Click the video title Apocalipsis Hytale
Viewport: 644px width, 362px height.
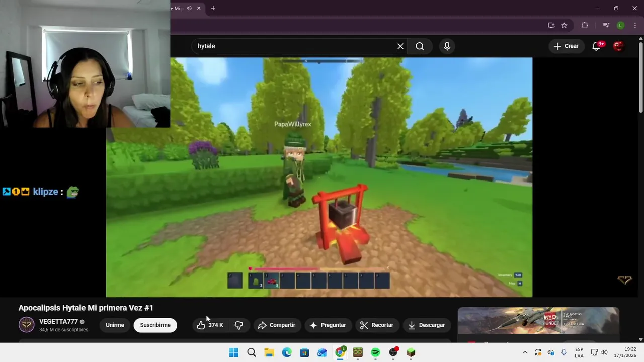86,308
